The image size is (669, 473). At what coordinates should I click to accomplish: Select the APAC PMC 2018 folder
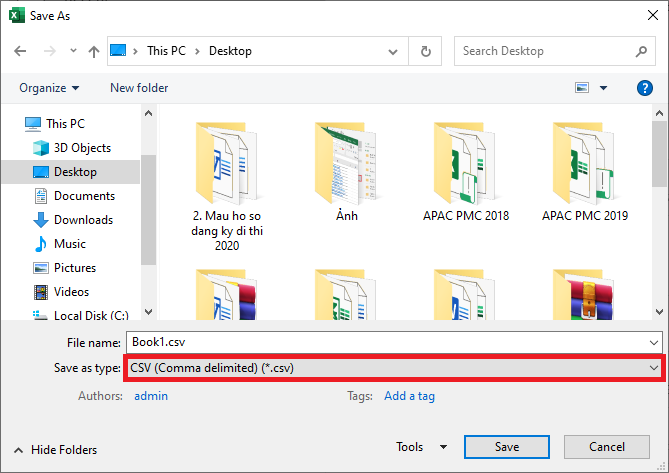(x=465, y=172)
